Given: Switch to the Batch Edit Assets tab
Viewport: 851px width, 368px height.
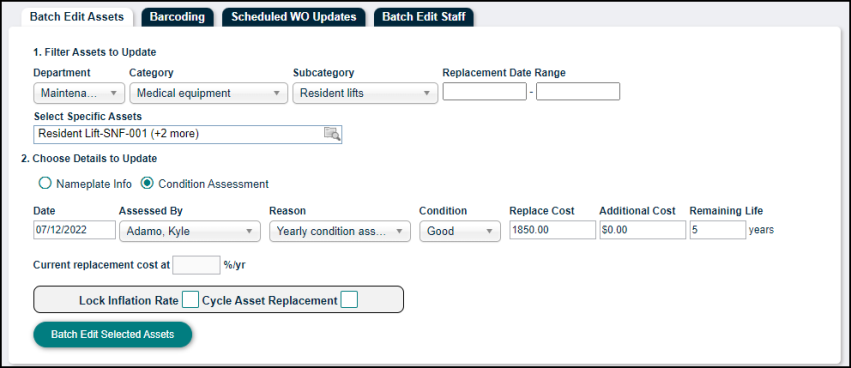Looking at the screenshot, I should point(77,17).
